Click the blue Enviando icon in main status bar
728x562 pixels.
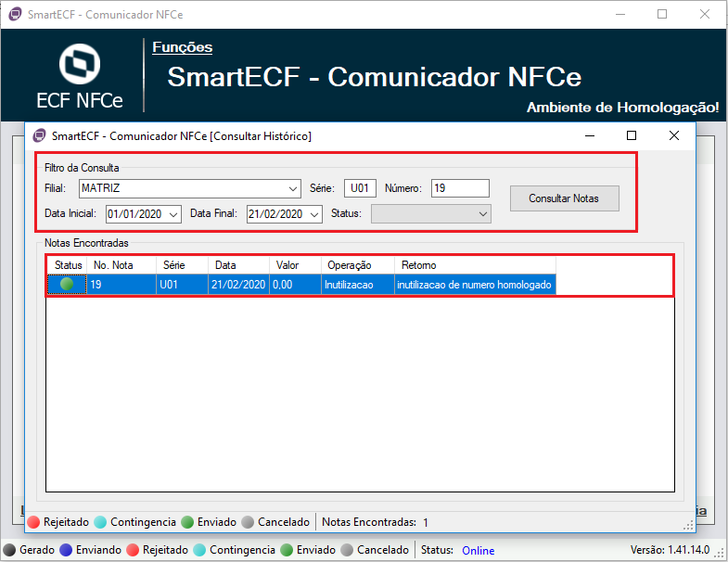pos(66,550)
